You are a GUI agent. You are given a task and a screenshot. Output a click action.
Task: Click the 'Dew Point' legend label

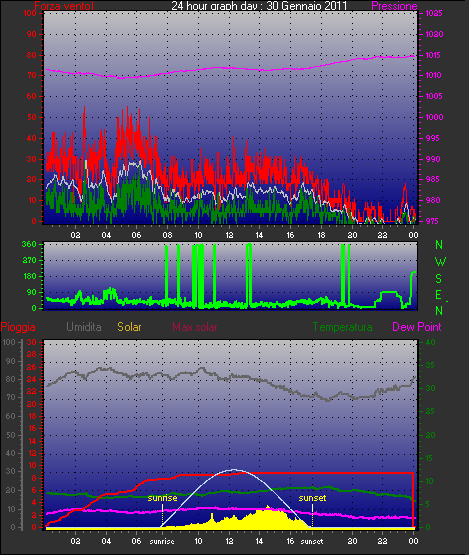coord(417,327)
